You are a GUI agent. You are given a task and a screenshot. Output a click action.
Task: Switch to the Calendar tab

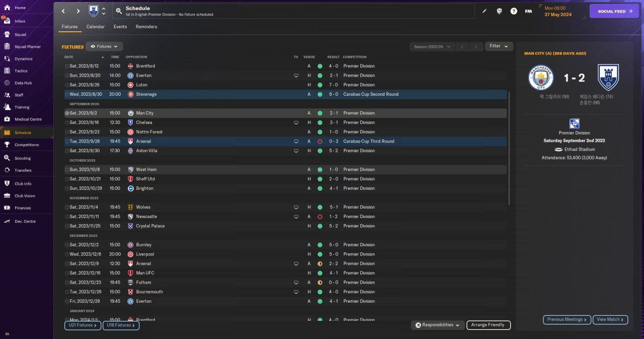(96, 27)
